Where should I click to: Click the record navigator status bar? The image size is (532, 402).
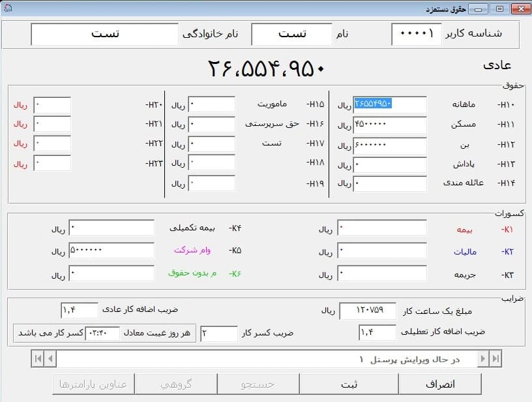(x=267, y=358)
